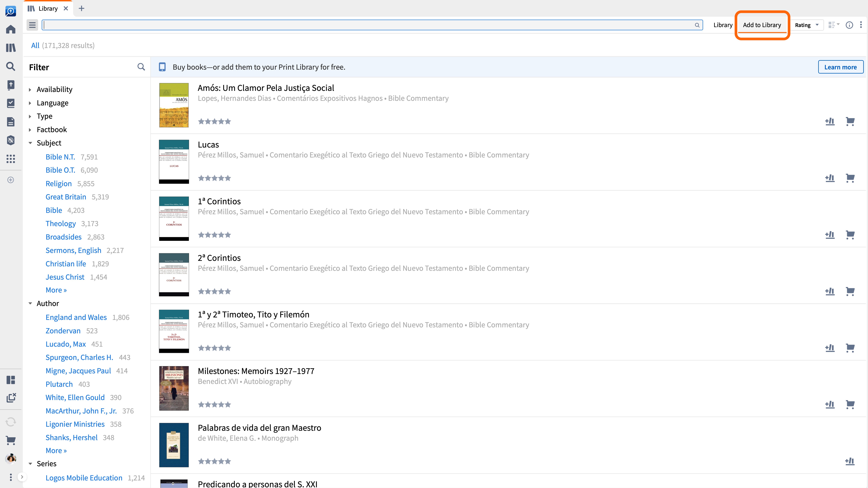
Task: Open the three-dot panel menu in the toolbar
Action: (x=861, y=25)
